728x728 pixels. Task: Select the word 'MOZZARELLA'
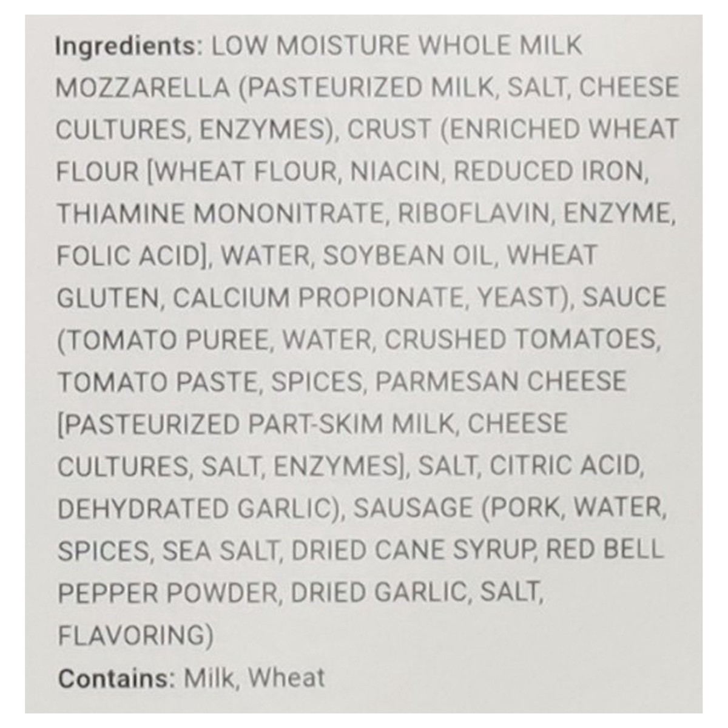coord(143,89)
